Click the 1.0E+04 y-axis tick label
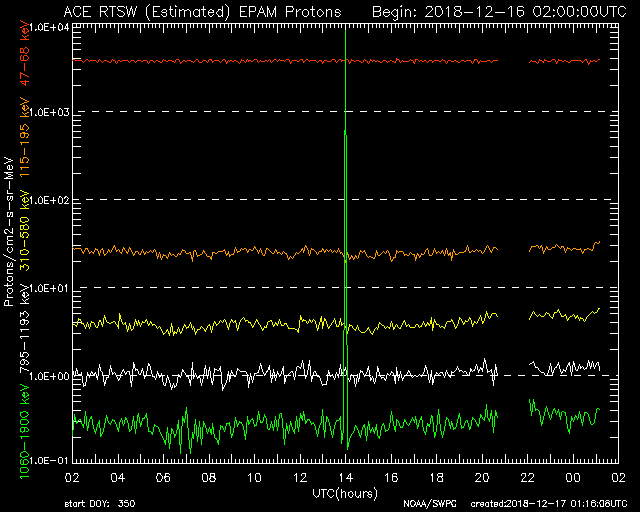640x512 pixels. click(47, 27)
